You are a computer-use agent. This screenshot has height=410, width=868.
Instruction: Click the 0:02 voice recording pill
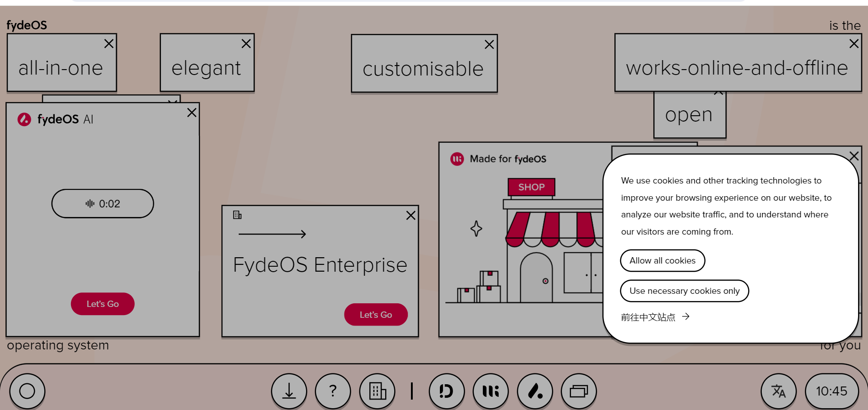coord(103,204)
